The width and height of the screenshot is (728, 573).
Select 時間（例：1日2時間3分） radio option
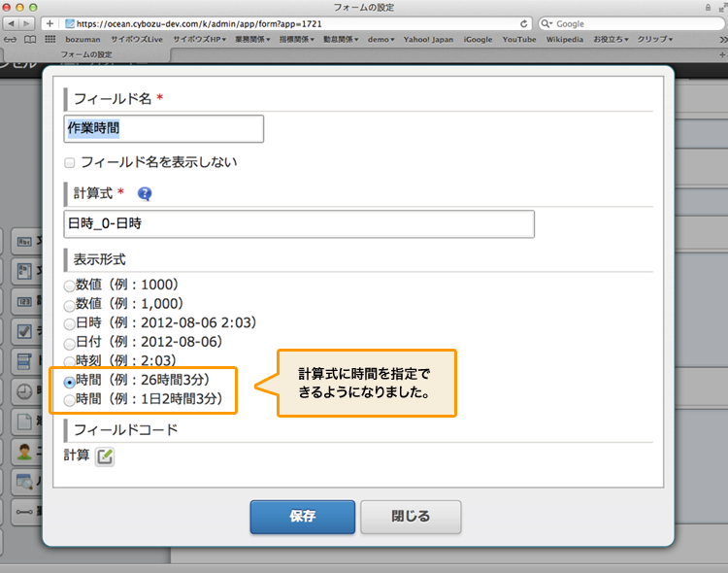(69, 399)
